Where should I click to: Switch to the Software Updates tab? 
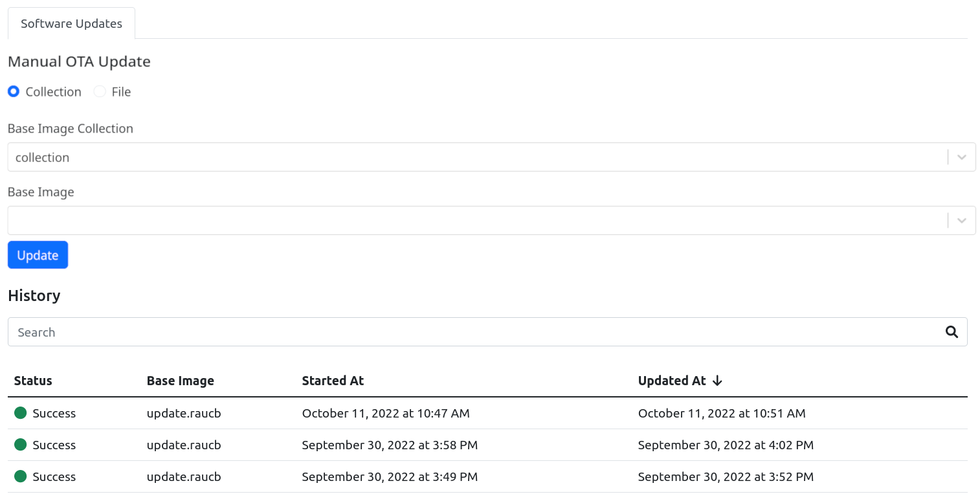tap(71, 23)
